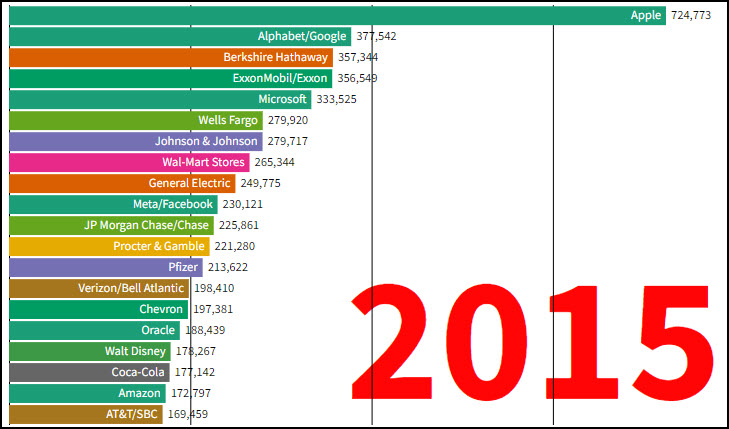The height and width of the screenshot is (429, 729).
Task: Click the Alphabet/Google bar label
Action: click(x=302, y=36)
